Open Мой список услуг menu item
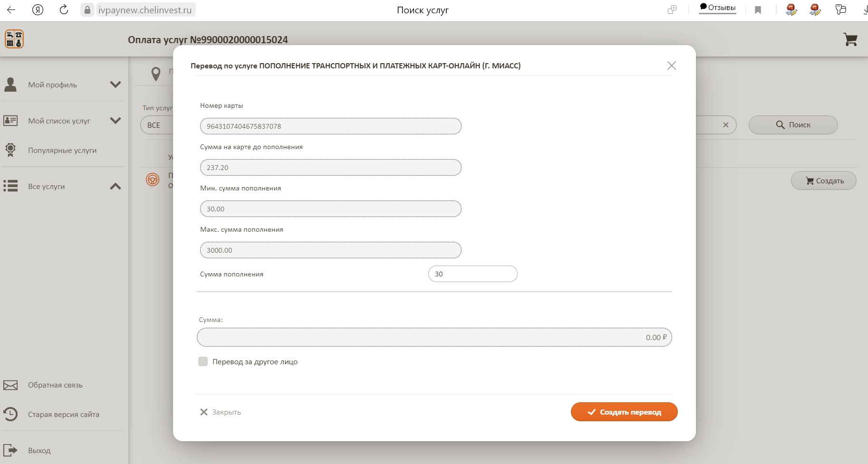868x464 pixels. [x=59, y=121]
